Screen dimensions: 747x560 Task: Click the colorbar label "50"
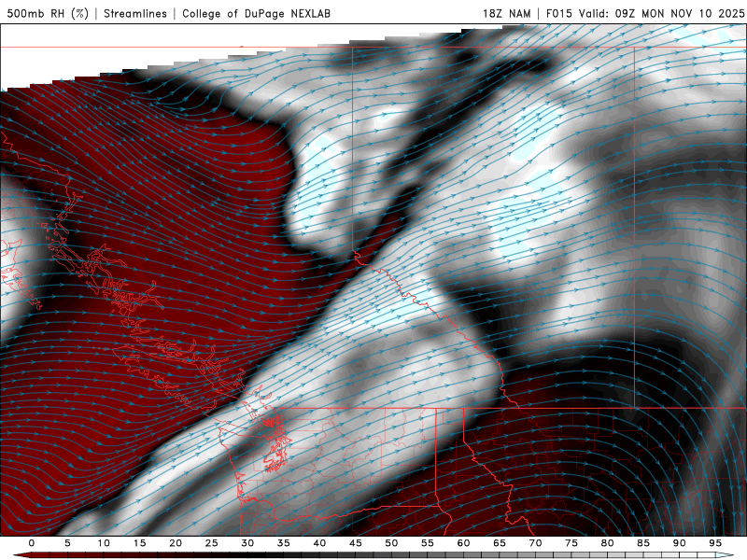click(x=391, y=543)
